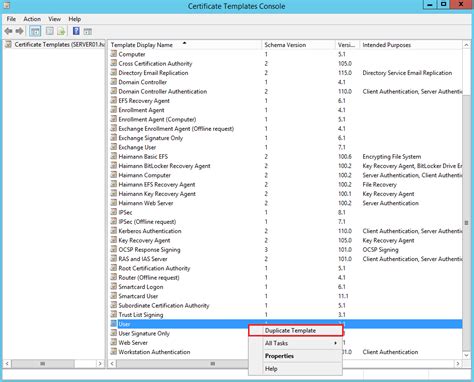
Task: Click the list's vertical scrollbar up arrow
Action: coord(466,45)
